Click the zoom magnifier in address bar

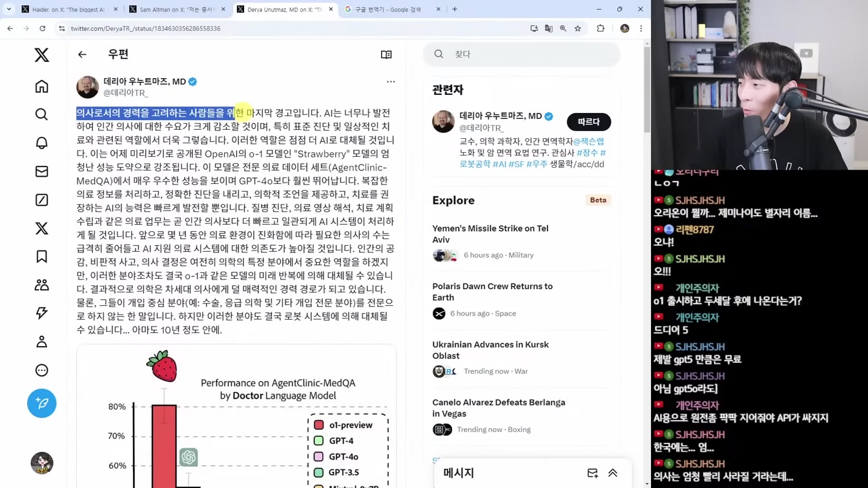click(x=563, y=28)
